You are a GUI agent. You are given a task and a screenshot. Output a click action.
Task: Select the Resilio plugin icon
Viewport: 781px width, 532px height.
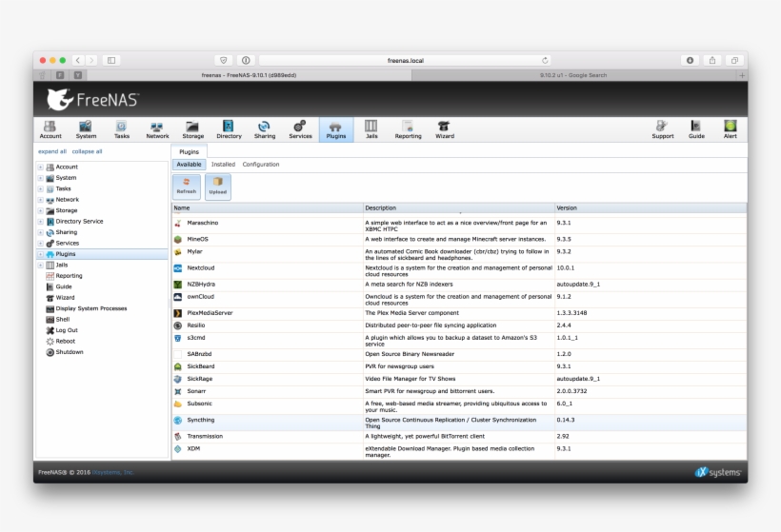[178, 325]
